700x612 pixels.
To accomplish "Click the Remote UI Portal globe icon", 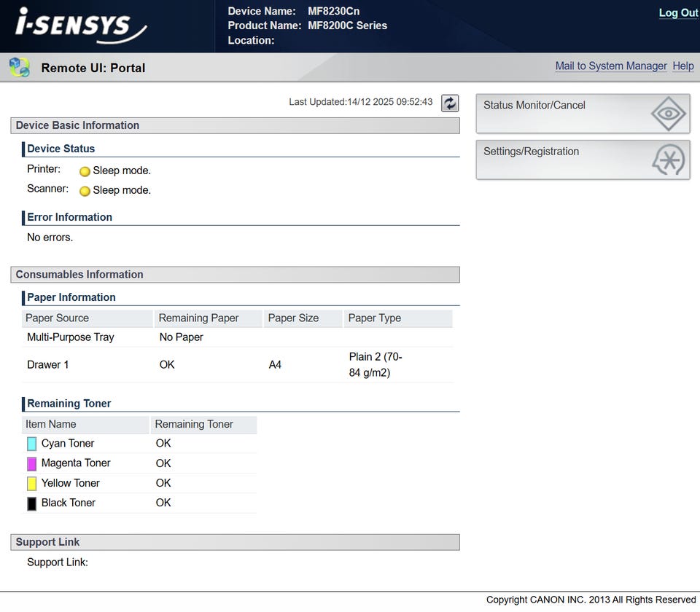I will click(x=19, y=67).
